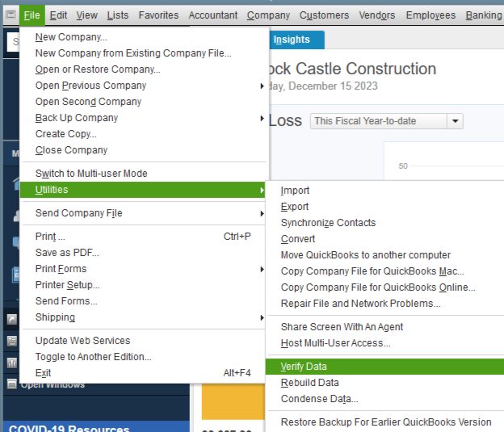Click the Run Favorite Reports sidebar icon

coord(11,363)
